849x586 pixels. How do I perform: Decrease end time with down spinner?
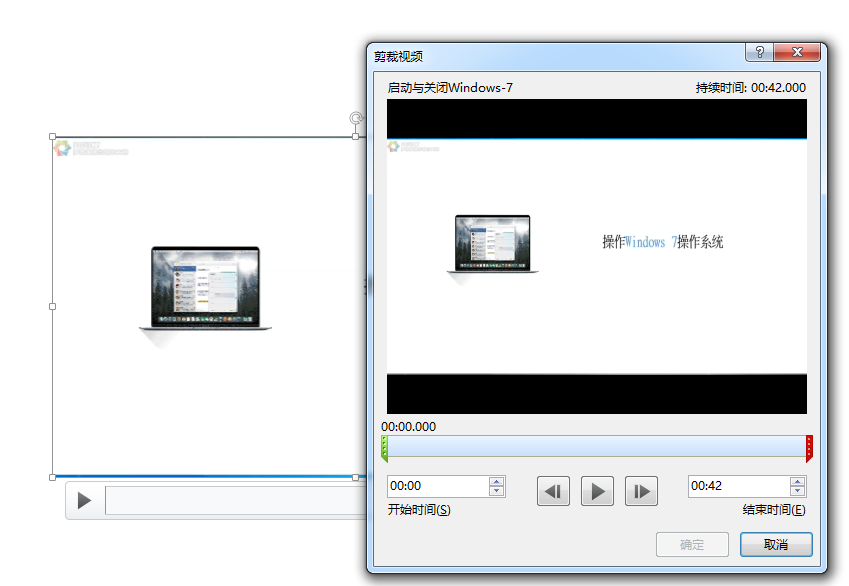[798, 491]
